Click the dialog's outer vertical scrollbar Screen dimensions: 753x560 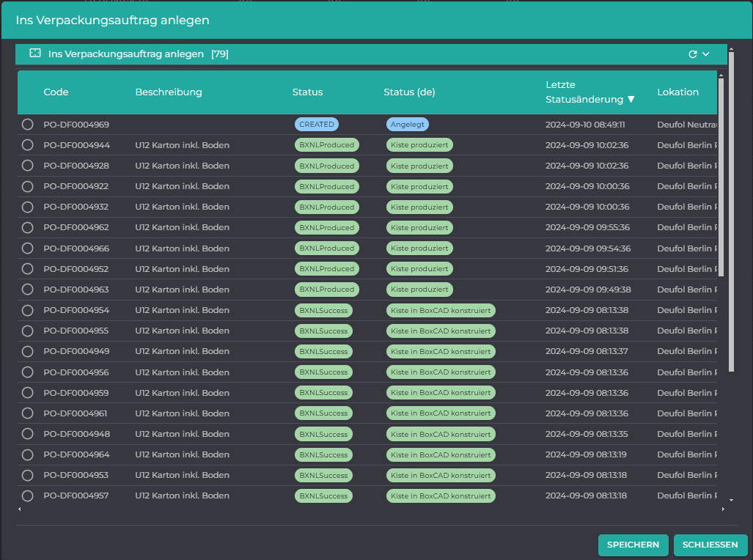(x=732, y=211)
